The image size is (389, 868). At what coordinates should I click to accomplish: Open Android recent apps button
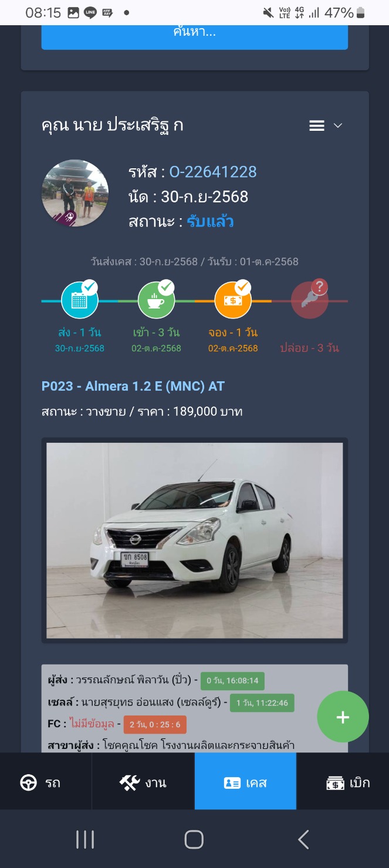[85, 840]
